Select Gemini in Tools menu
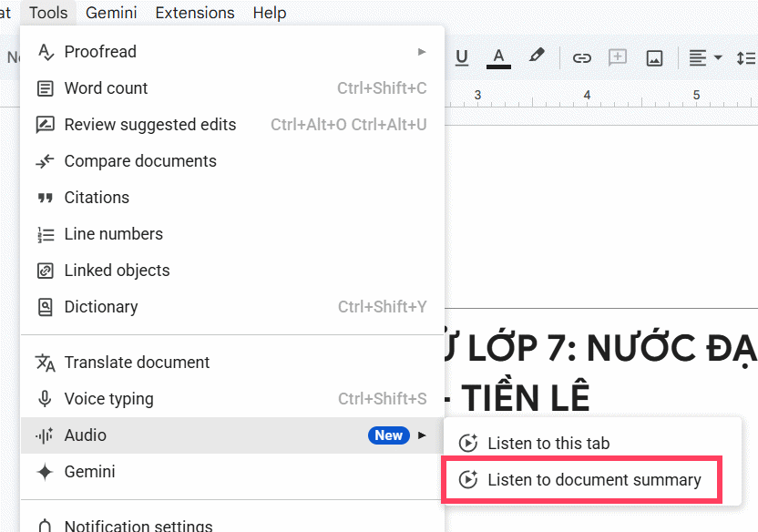The height and width of the screenshot is (532, 758). point(232,472)
